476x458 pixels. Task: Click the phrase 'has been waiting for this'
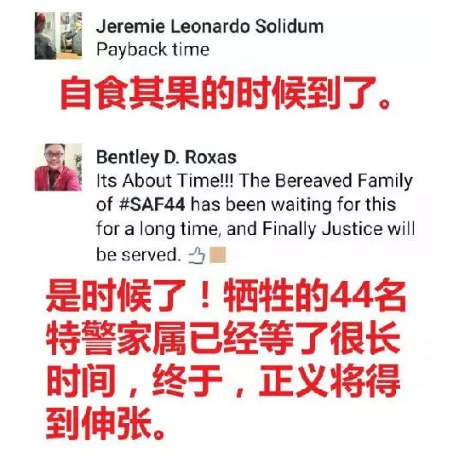pos(293,204)
